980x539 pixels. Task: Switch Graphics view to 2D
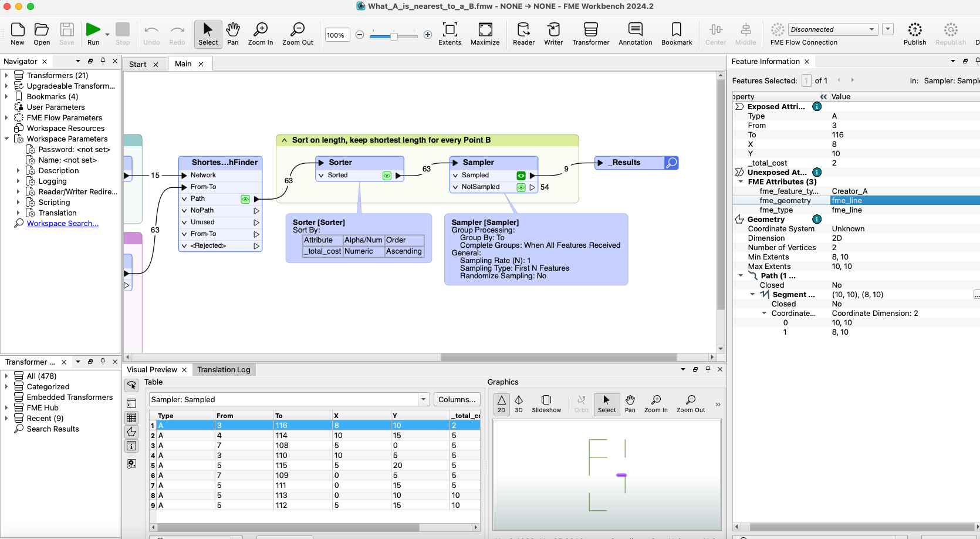pyautogui.click(x=501, y=404)
